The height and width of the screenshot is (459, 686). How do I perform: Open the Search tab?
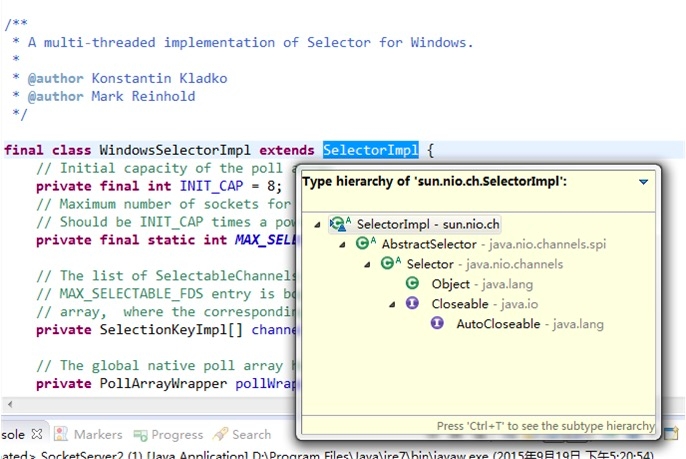[251, 435]
